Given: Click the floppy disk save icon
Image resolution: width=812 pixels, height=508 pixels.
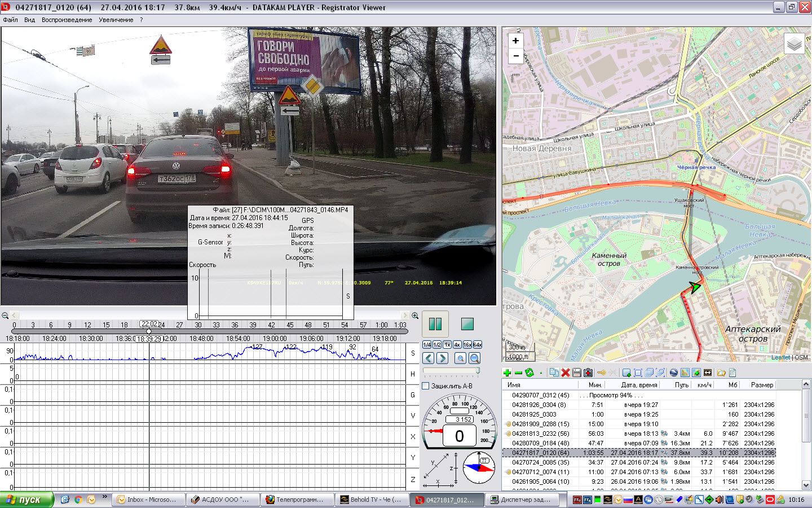Looking at the screenshot, I should 576,373.
